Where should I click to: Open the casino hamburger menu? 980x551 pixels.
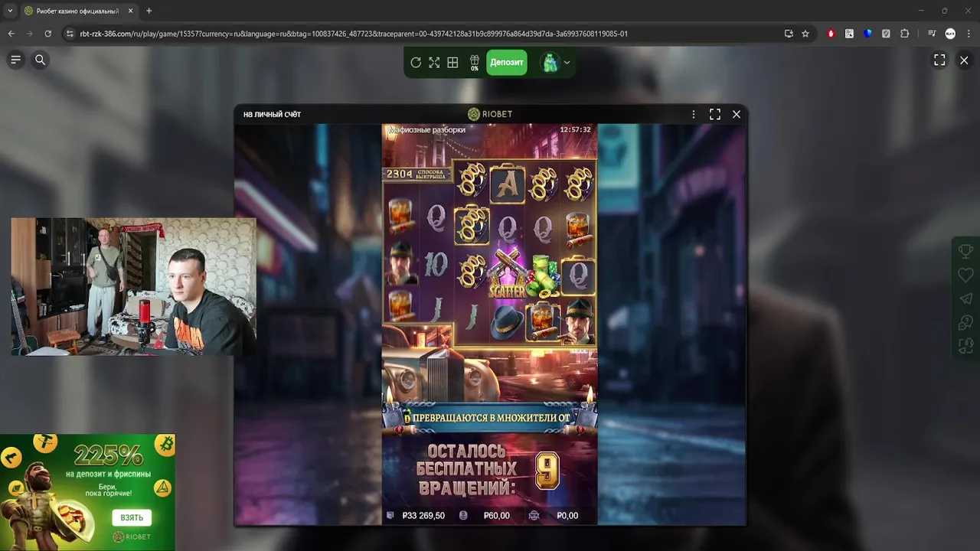pyautogui.click(x=15, y=60)
